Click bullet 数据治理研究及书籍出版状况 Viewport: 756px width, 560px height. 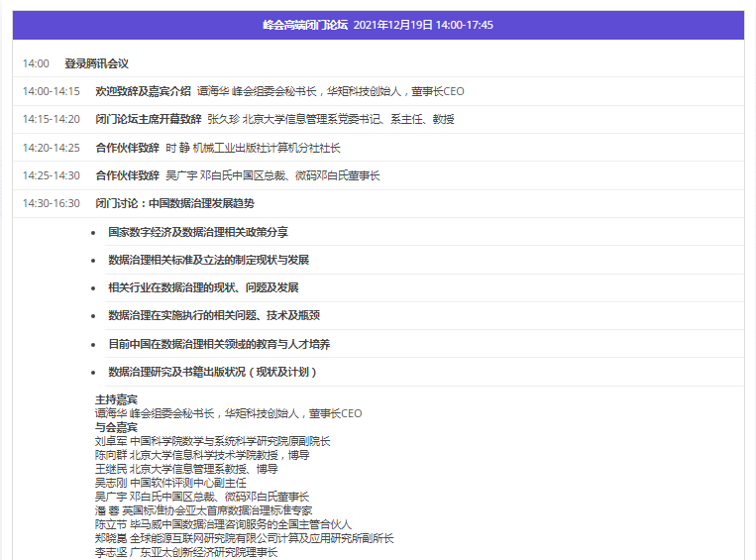click(212, 372)
